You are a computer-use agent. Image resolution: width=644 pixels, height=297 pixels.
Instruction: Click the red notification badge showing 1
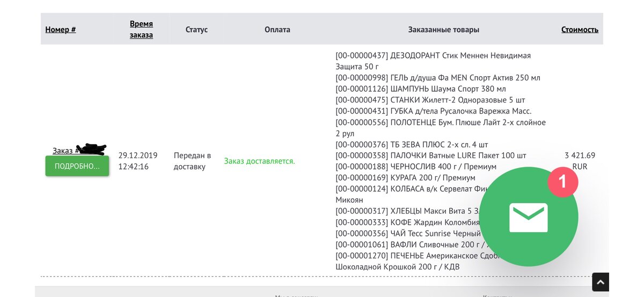point(562,181)
